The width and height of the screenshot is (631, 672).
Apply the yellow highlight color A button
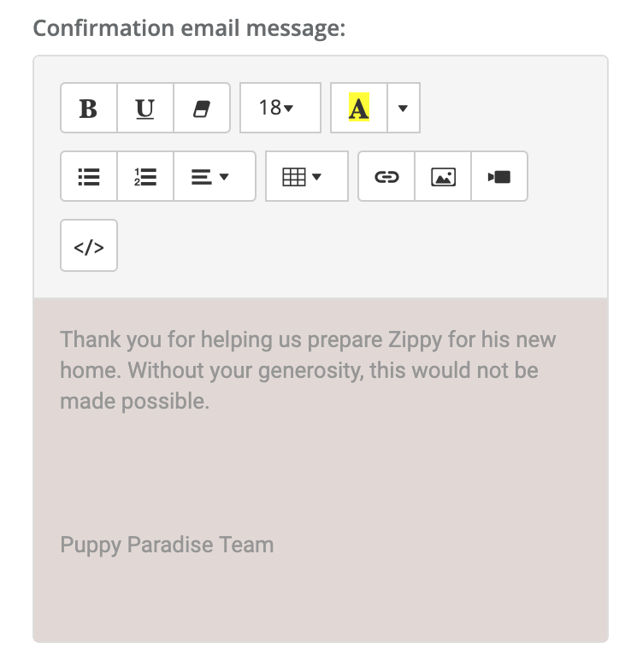click(359, 108)
